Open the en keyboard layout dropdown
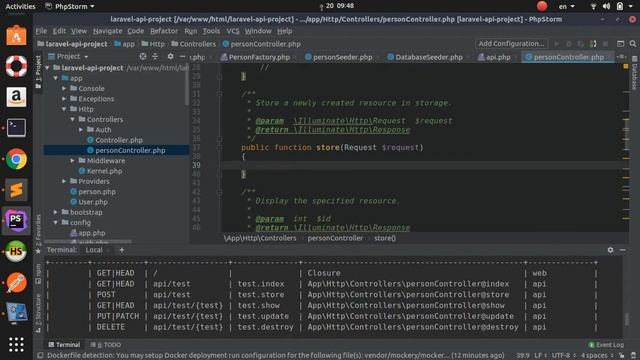This screenshot has width=640, height=360. [567, 6]
